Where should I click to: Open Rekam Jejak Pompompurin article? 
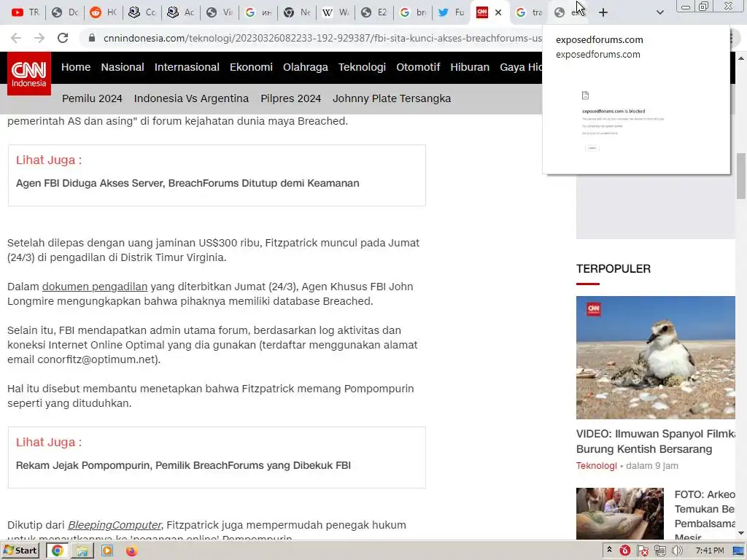tap(183, 465)
